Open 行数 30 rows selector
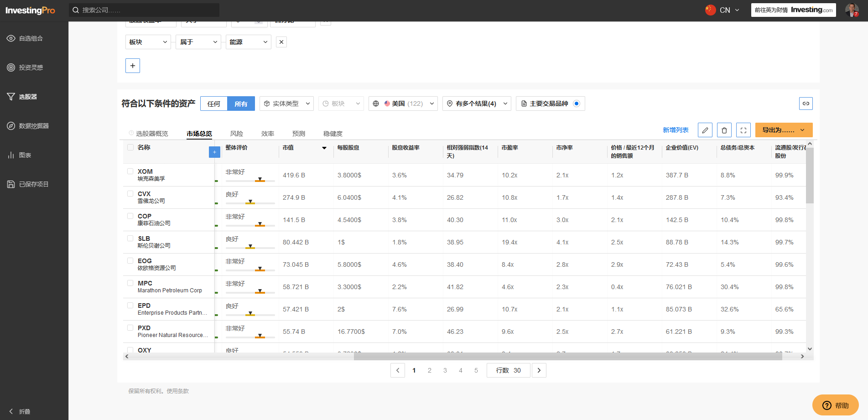Image resolution: width=868 pixels, height=420 pixels. pos(508,370)
